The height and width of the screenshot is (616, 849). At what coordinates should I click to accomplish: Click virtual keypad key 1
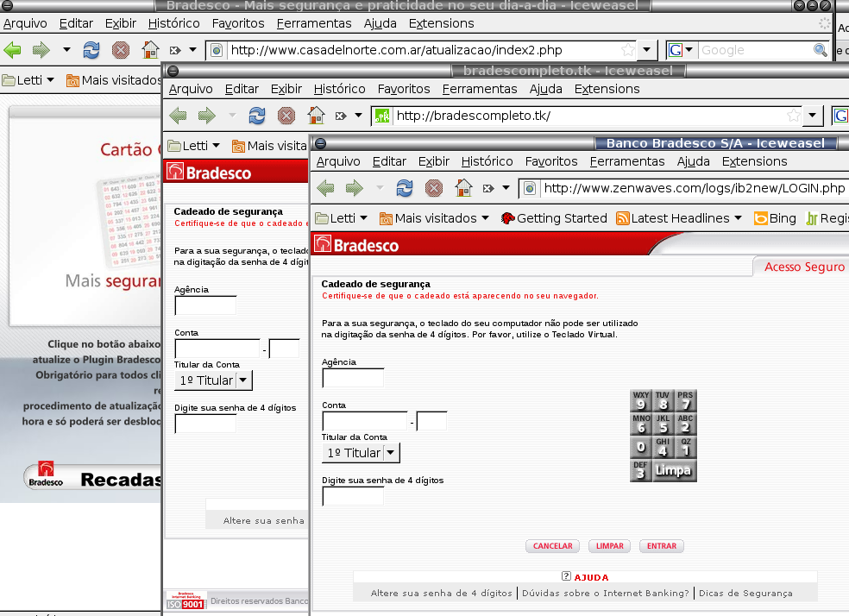click(685, 448)
